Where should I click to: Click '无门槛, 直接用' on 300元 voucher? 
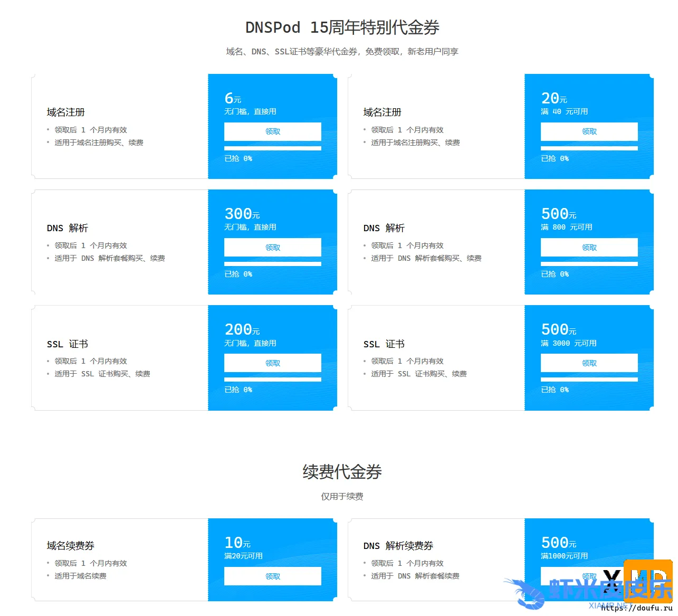tap(251, 228)
